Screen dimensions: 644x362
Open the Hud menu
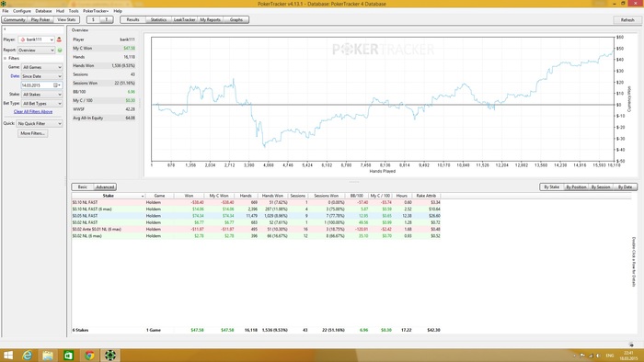point(60,11)
